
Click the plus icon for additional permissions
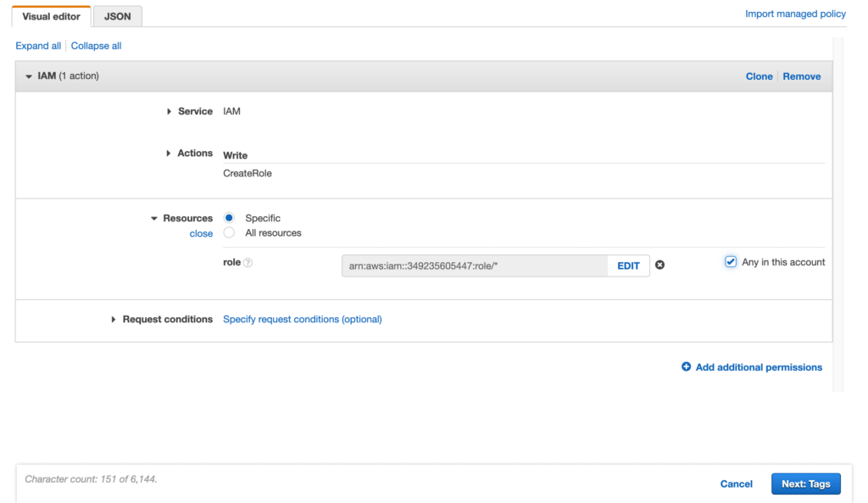click(x=686, y=367)
